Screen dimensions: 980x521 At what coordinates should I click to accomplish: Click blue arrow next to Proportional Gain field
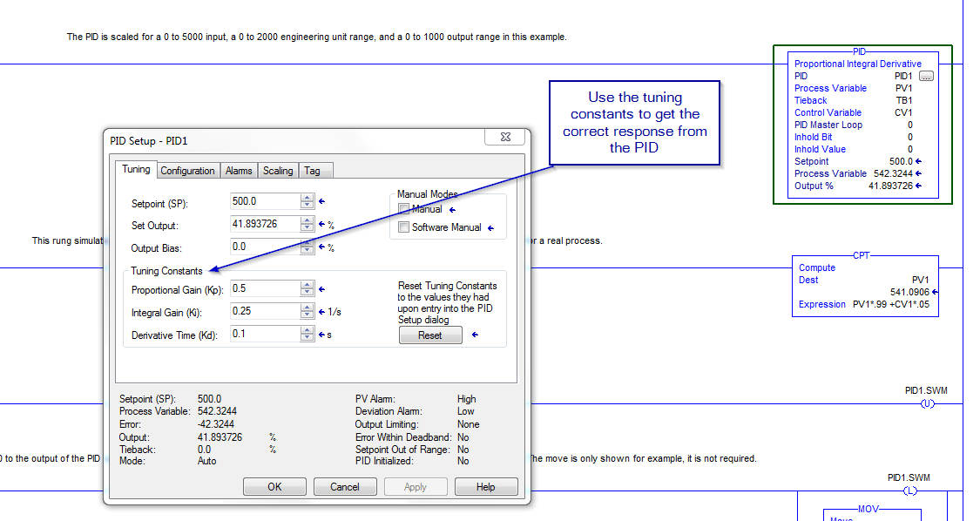pyautogui.click(x=321, y=289)
